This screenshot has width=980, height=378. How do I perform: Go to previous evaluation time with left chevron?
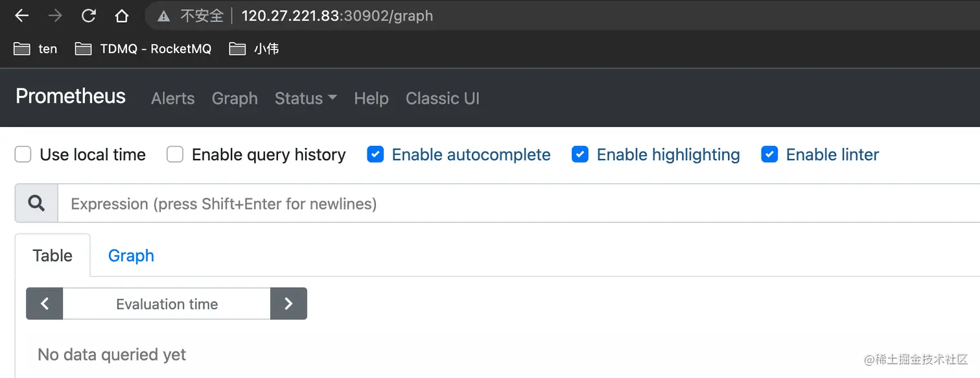click(45, 304)
